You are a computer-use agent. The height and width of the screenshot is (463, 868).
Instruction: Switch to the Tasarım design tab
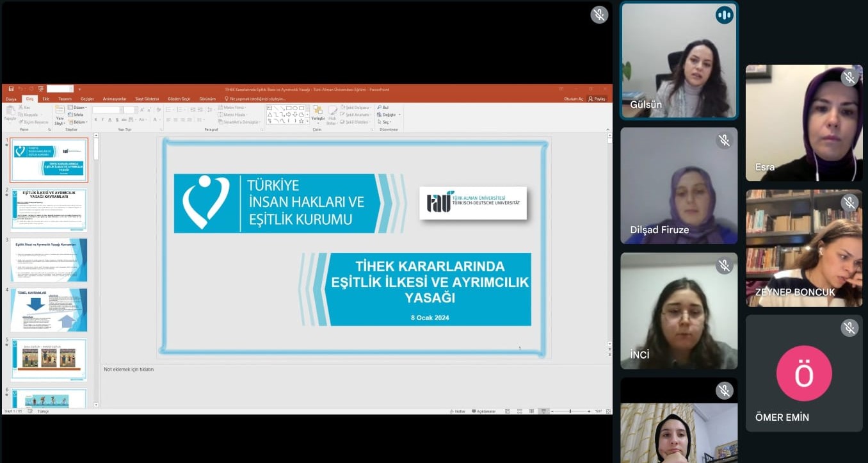point(65,99)
